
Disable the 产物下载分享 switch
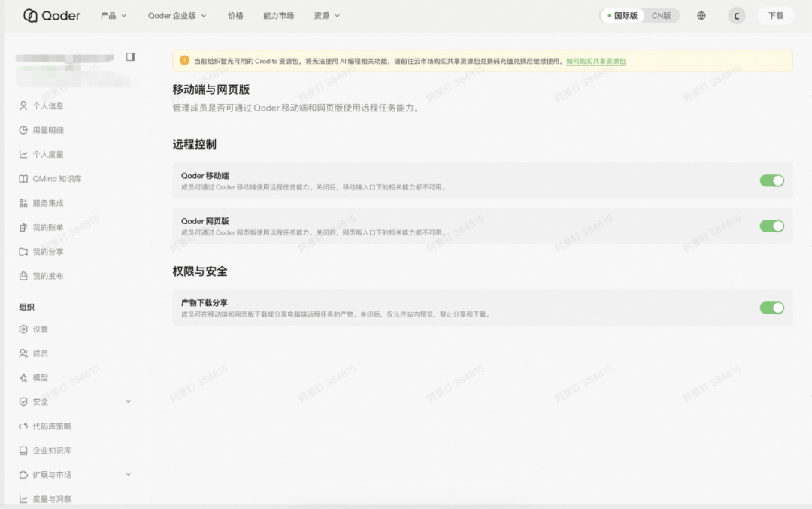tap(771, 308)
